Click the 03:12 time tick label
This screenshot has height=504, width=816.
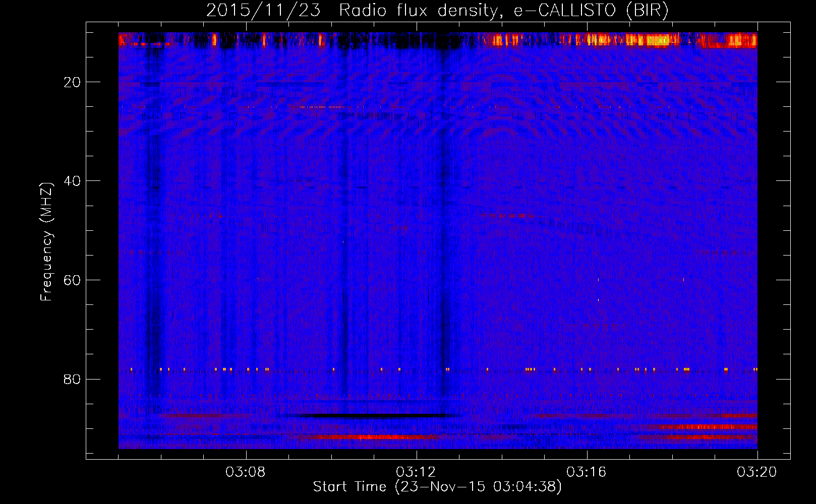[417, 472]
